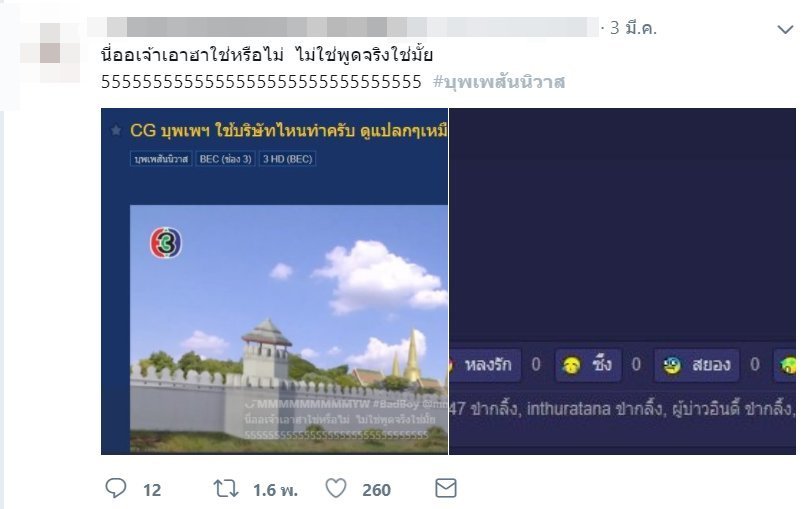The height and width of the screenshot is (509, 807).
Task: Click the สยอง emoji reaction face
Action: coord(672,365)
